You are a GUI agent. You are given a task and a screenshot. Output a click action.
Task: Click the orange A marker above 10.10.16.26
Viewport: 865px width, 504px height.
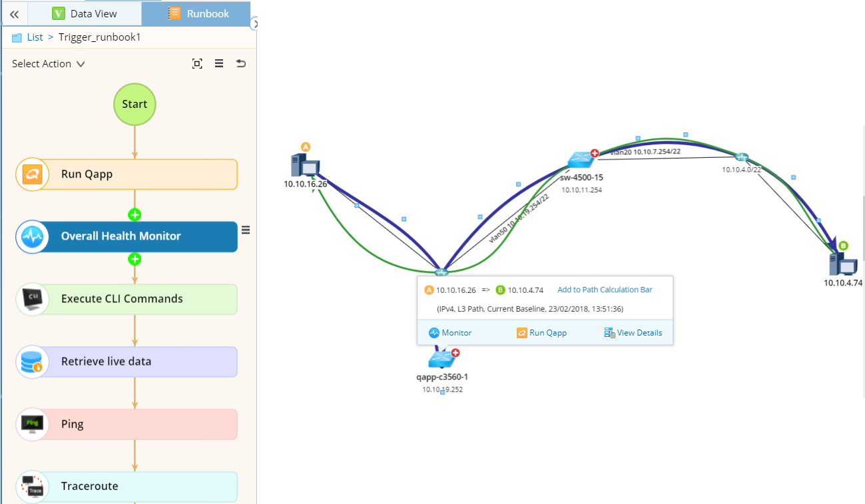pyautogui.click(x=306, y=146)
